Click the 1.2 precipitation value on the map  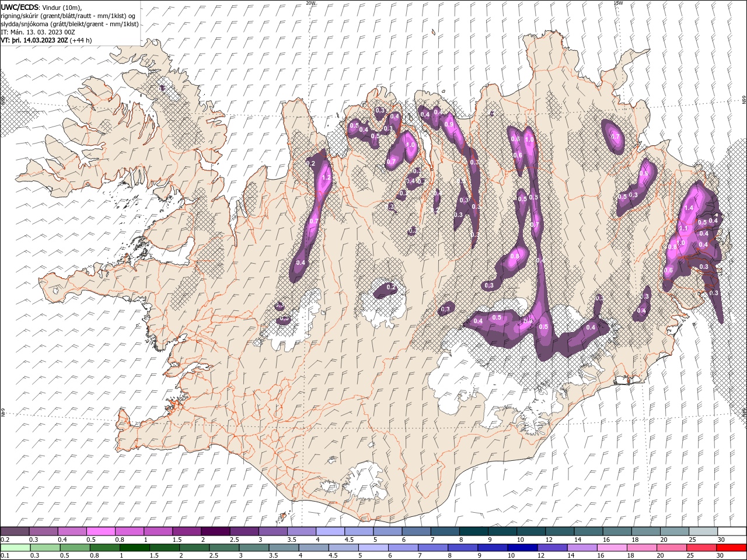326,177
